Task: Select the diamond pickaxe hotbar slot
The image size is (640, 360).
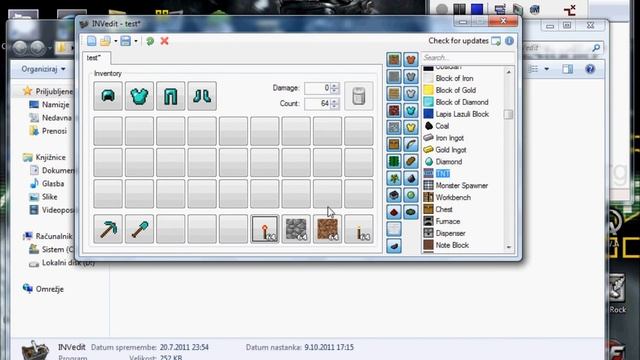Action: tap(108, 229)
